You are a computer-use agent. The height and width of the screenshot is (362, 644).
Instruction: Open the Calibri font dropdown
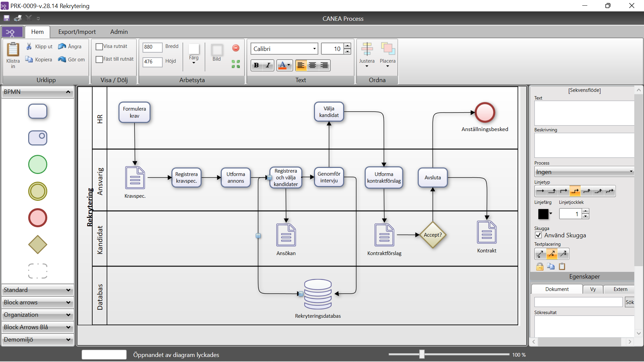(314, 49)
